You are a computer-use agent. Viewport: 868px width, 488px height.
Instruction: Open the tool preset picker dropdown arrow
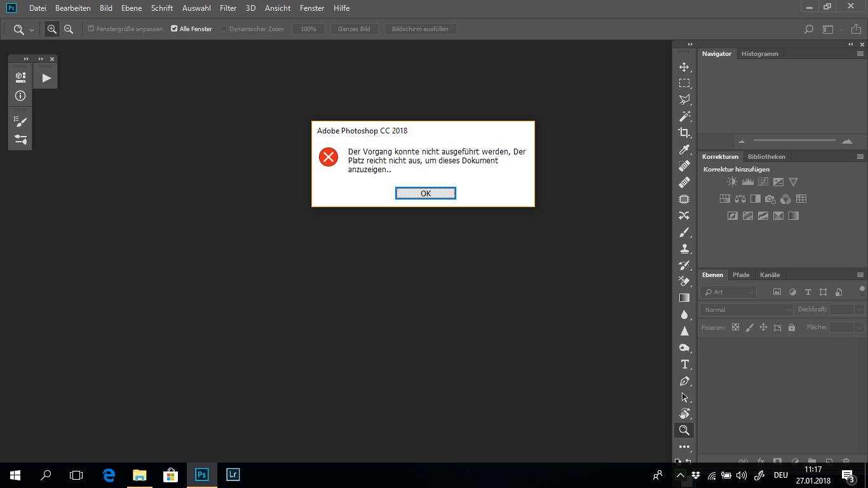point(32,30)
